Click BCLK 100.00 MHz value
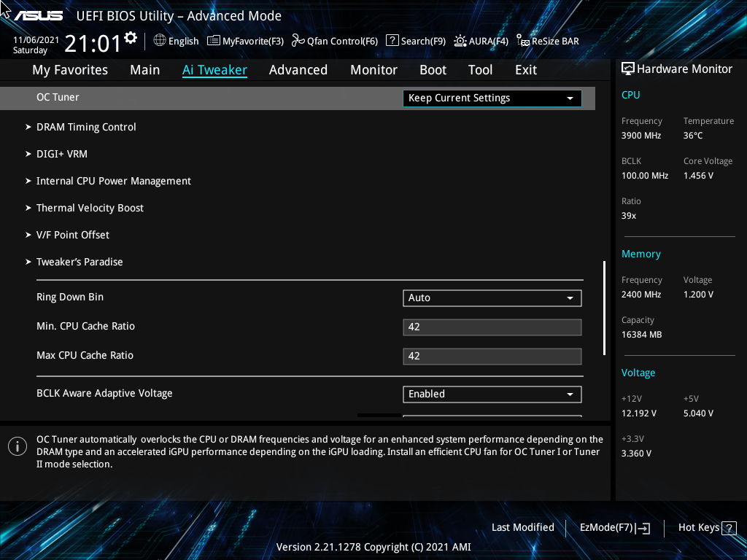 (x=645, y=176)
